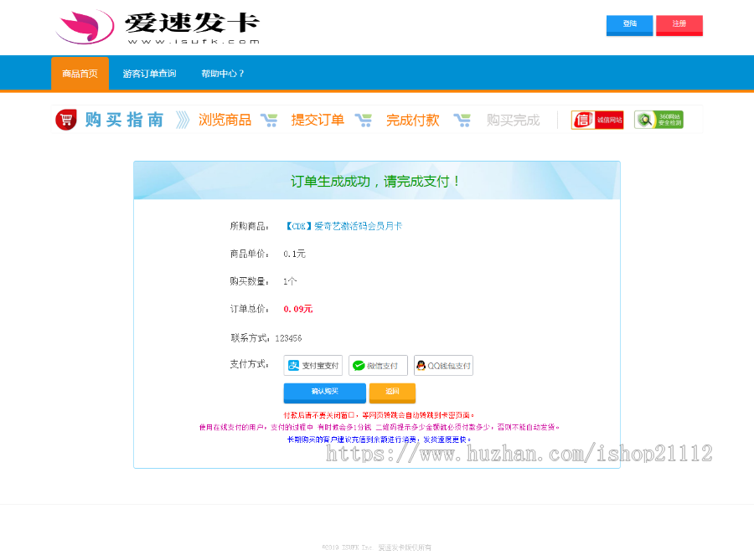The height and width of the screenshot is (560, 754).
Task: Click the 登陆 login button
Action: coord(629,25)
